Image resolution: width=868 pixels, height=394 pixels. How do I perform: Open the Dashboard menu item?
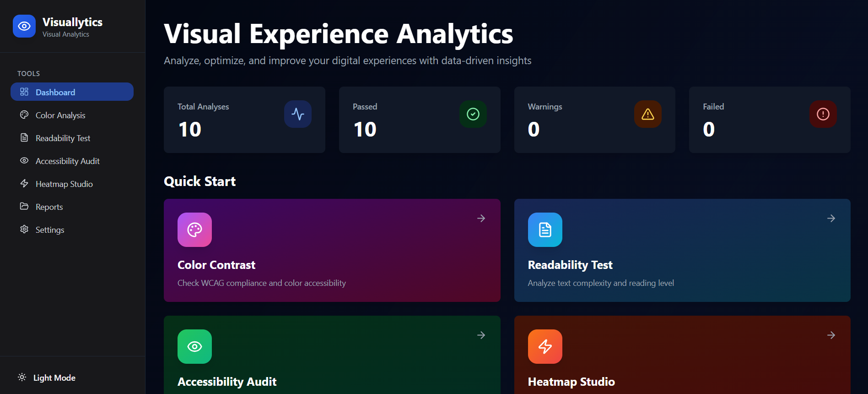[72, 92]
